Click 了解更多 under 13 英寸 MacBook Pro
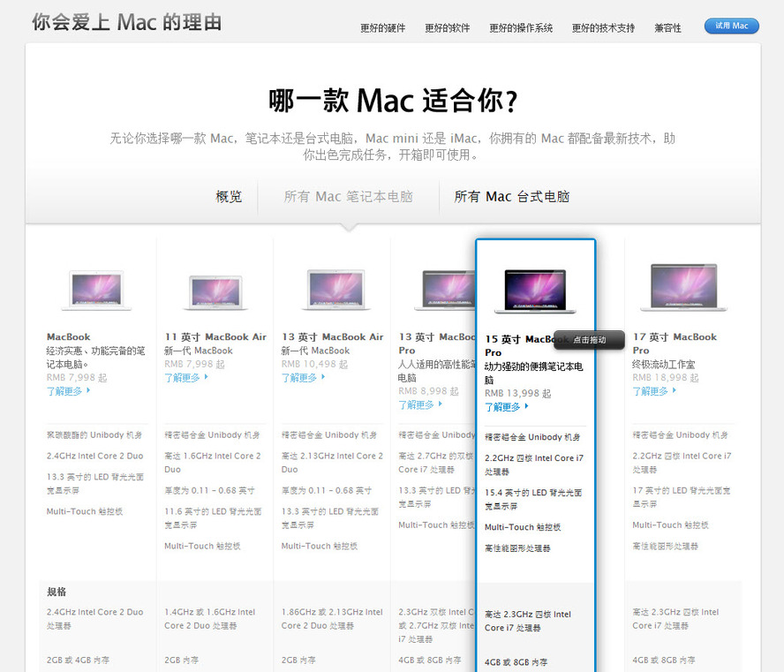The image size is (784, 672). (420, 404)
